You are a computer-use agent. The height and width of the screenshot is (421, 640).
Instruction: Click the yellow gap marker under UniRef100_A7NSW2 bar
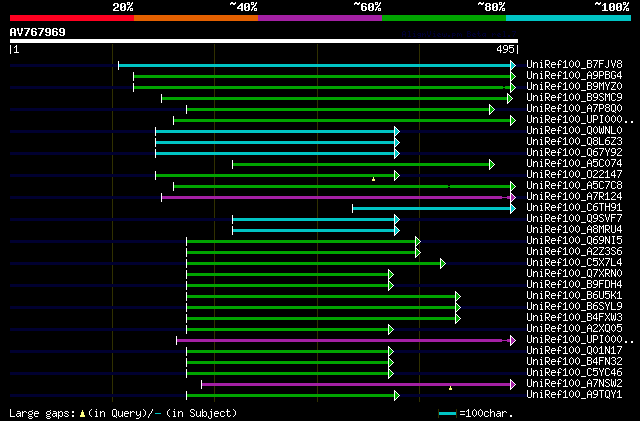[x=451, y=388]
